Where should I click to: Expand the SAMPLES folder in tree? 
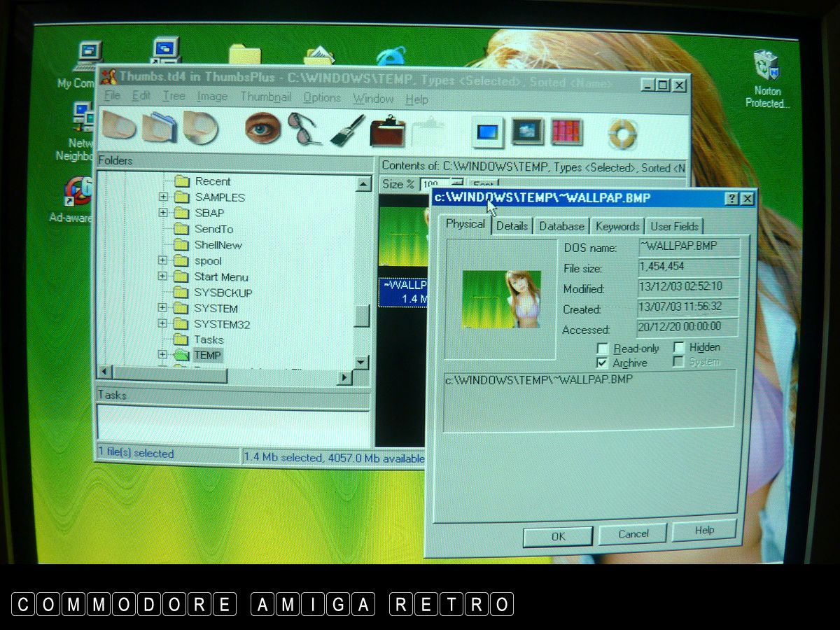click(x=163, y=197)
